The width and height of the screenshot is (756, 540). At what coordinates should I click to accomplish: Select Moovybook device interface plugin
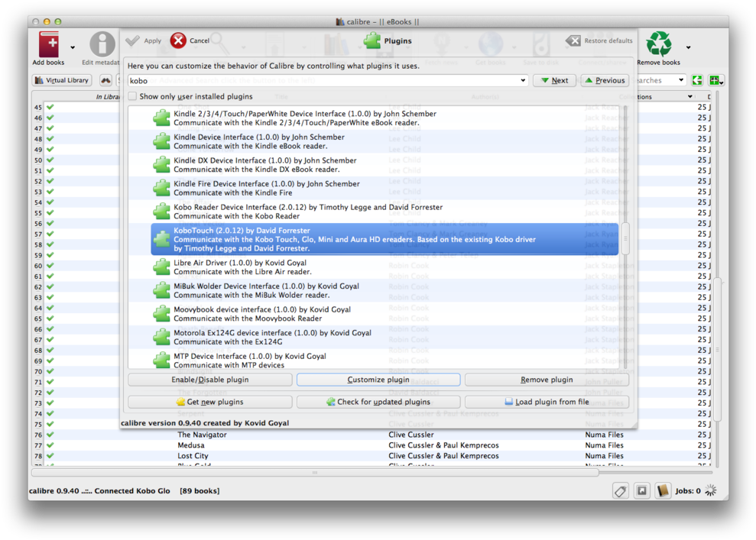[x=384, y=314]
